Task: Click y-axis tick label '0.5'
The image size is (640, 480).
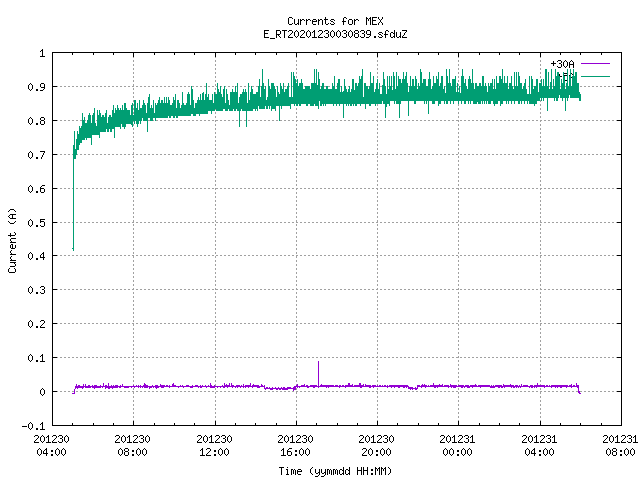Action: [36, 222]
